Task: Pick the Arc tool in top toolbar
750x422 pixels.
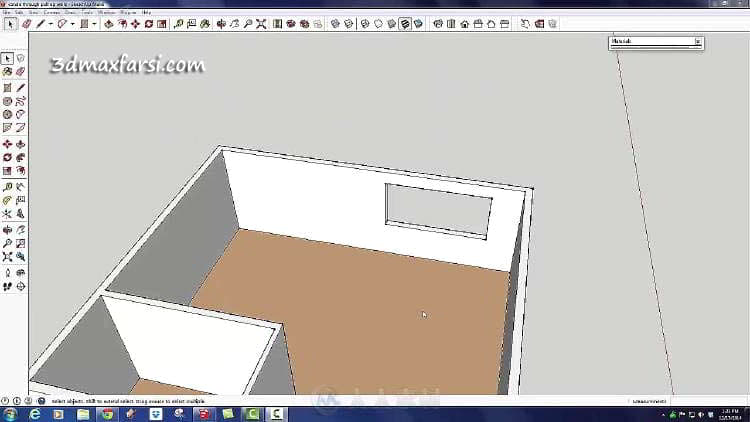Action: (x=62, y=23)
